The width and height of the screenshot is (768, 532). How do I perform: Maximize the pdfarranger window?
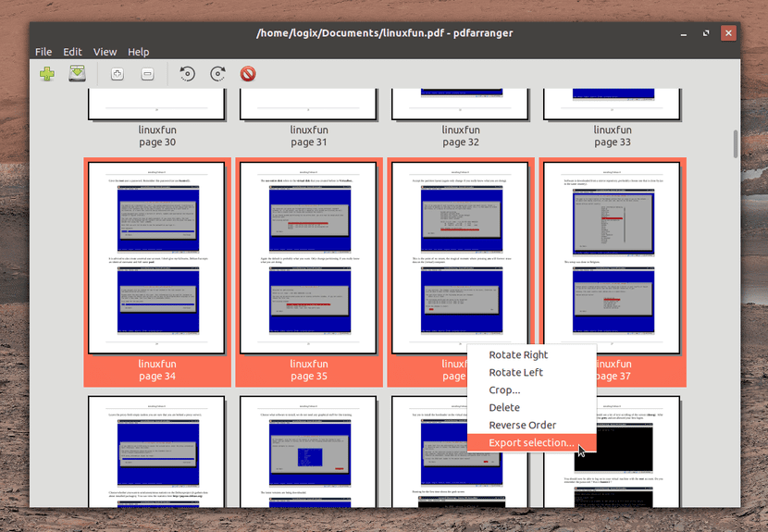706,33
